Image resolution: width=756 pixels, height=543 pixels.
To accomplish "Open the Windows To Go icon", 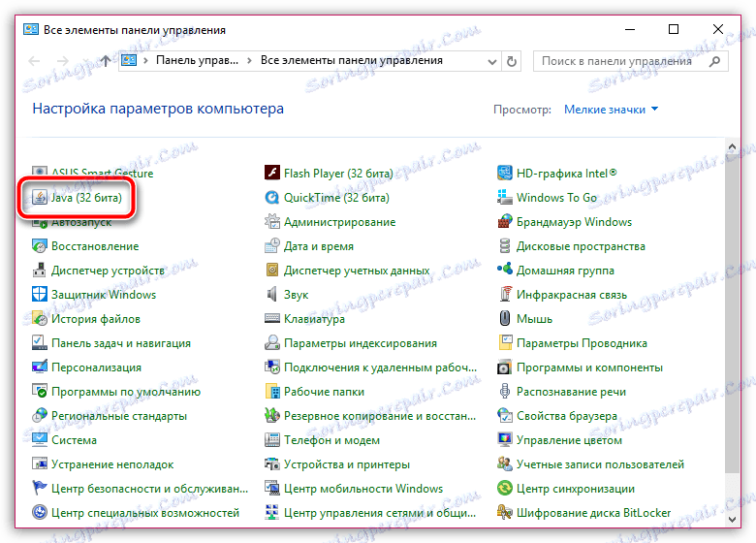I will tap(504, 197).
